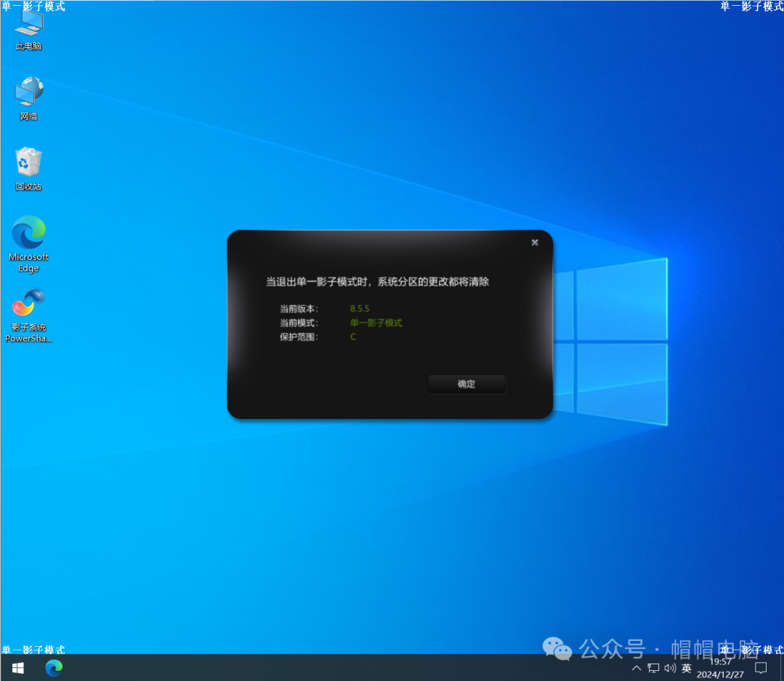Click the top-left 单一影子模式 overlay label
The width and height of the screenshot is (784, 681).
33,7
